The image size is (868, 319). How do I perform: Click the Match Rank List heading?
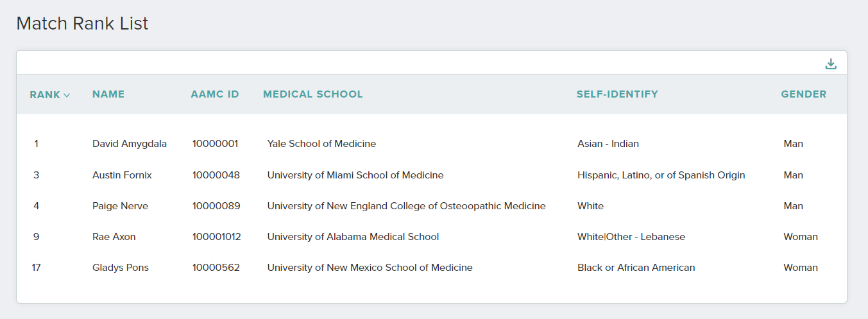coord(82,24)
